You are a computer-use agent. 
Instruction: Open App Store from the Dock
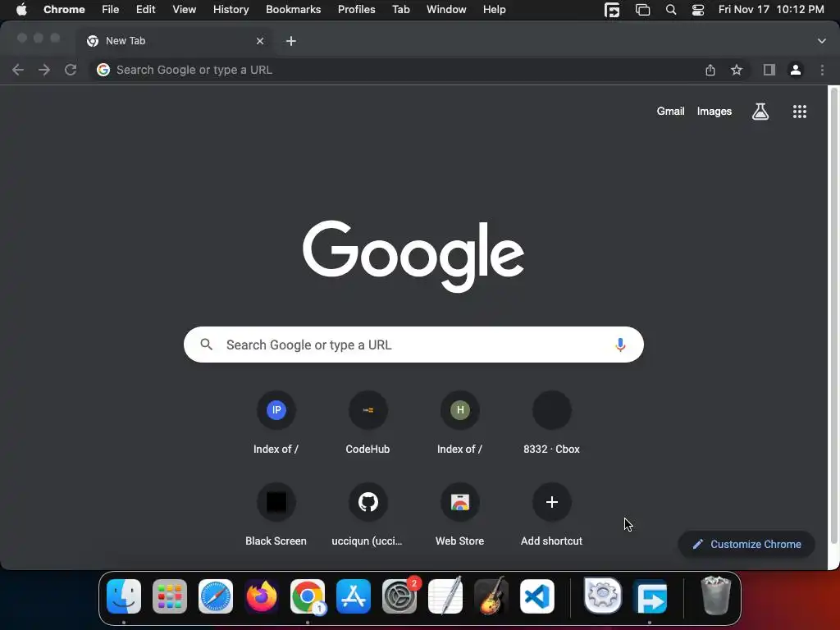pos(354,596)
